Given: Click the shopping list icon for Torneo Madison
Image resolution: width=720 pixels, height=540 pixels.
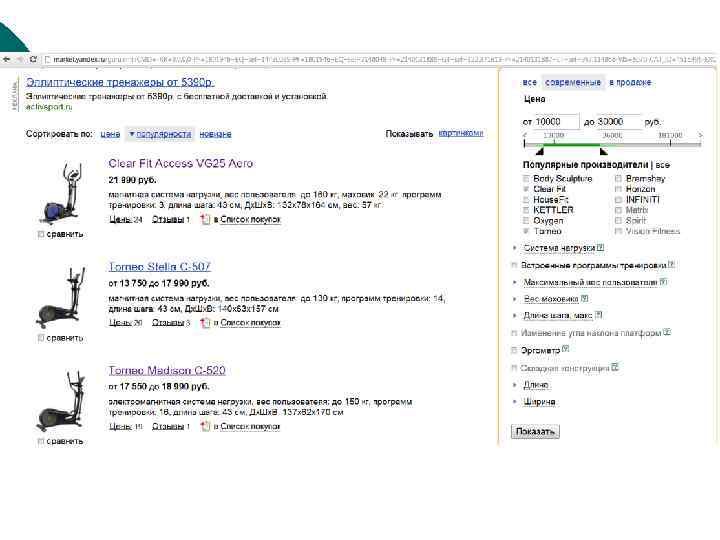Looking at the screenshot, I should (x=205, y=427).
